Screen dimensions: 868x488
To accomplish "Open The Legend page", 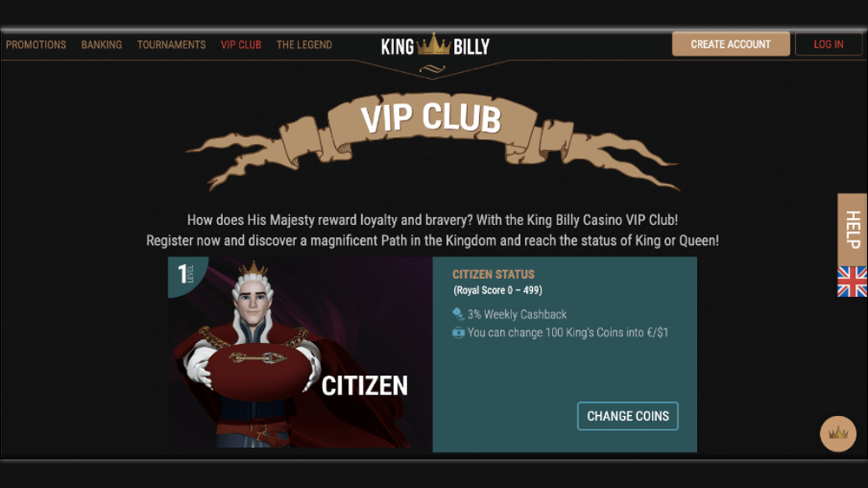I will coord(305,45).
